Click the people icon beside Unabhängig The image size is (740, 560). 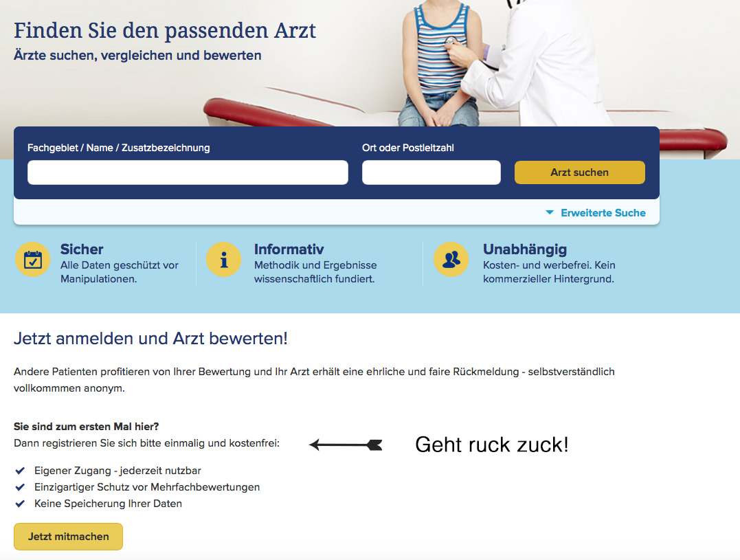451,260
